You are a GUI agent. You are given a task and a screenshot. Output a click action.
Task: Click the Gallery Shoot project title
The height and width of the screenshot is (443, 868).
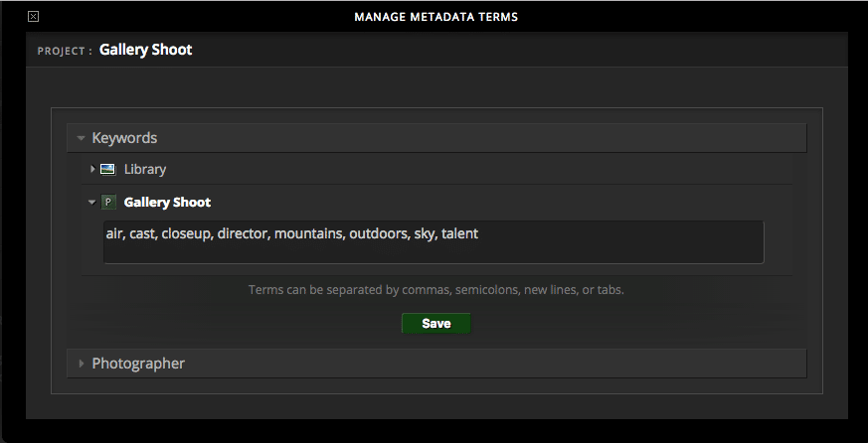[145, 50]
